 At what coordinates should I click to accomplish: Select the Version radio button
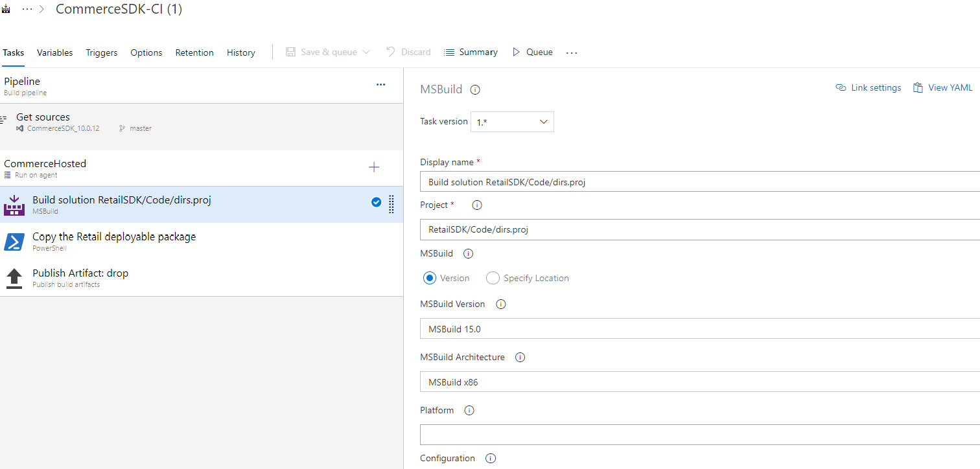tap(429, 278)
